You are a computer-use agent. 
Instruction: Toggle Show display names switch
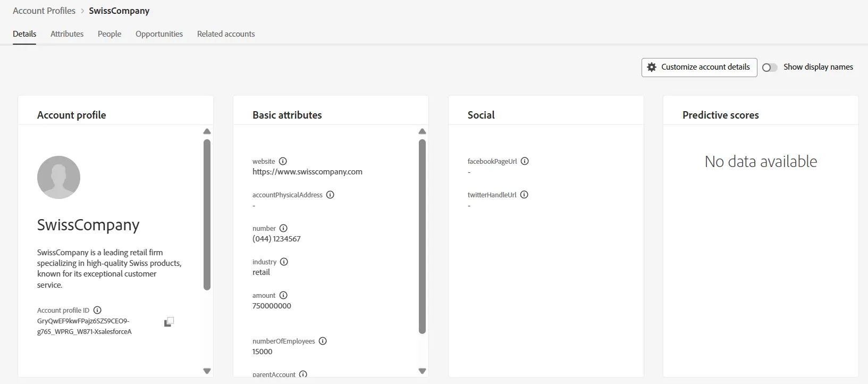pos(770,68)
